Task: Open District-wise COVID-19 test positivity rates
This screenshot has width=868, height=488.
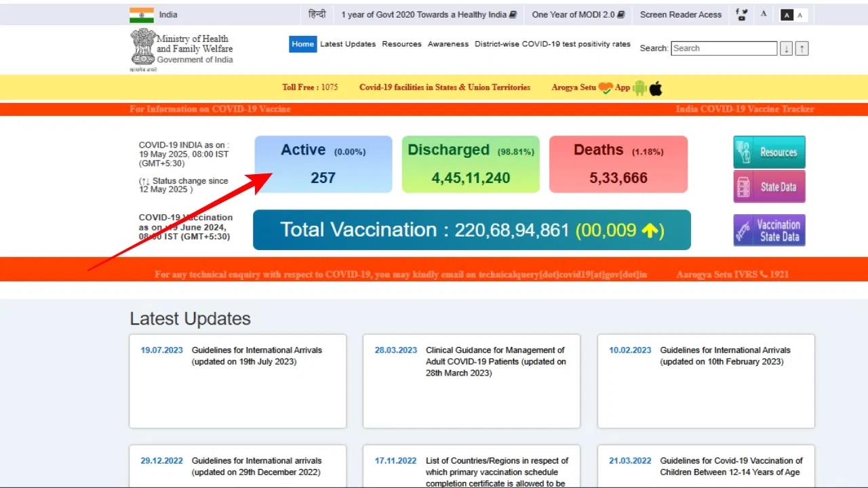Action: click(553, 44)
